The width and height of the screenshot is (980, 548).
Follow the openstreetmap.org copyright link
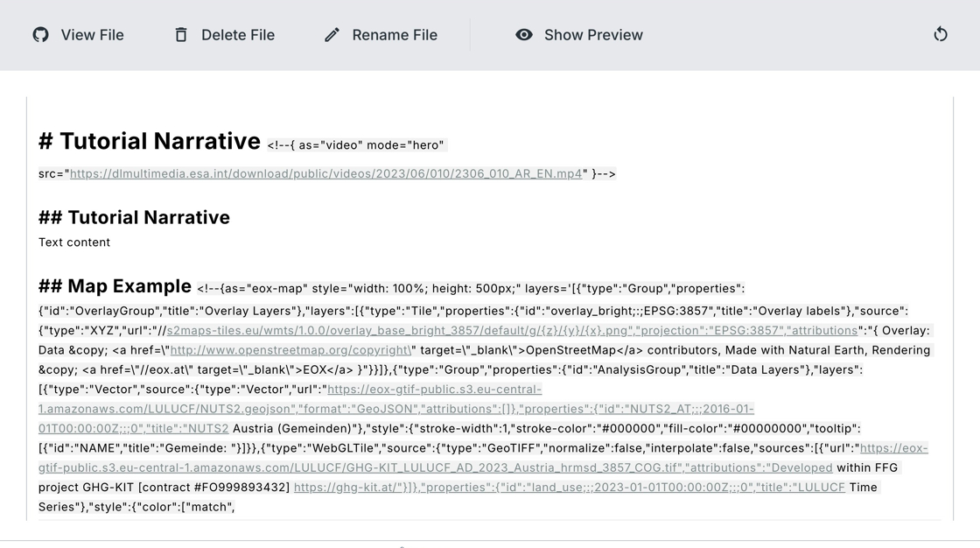[x=290, y=350]
